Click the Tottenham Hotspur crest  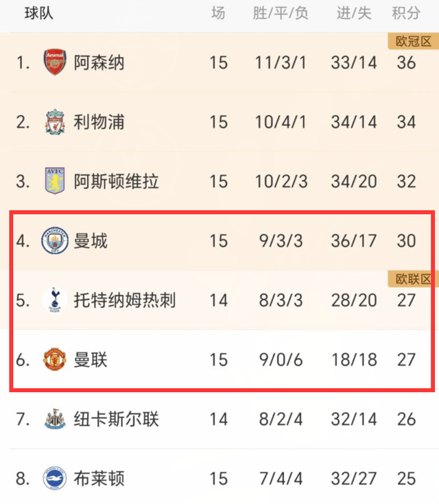55,300
